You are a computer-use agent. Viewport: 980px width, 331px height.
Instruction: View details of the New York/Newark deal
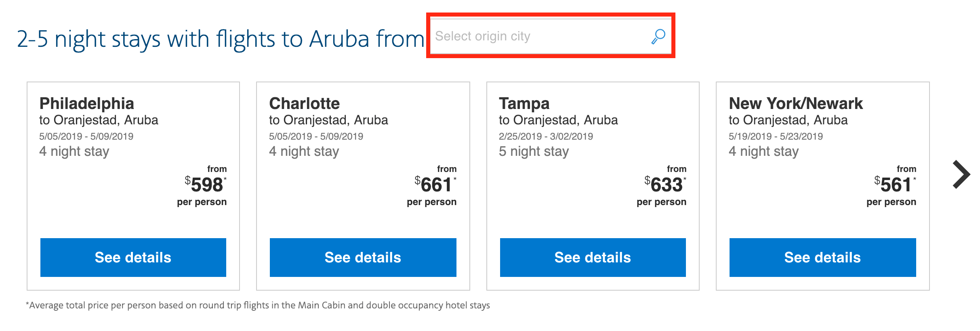coord(822,257)
